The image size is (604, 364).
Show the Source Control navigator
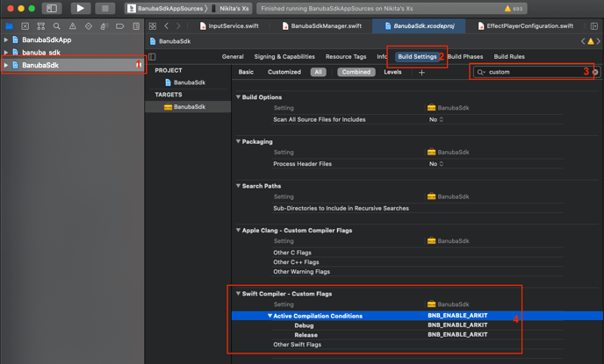25,26
